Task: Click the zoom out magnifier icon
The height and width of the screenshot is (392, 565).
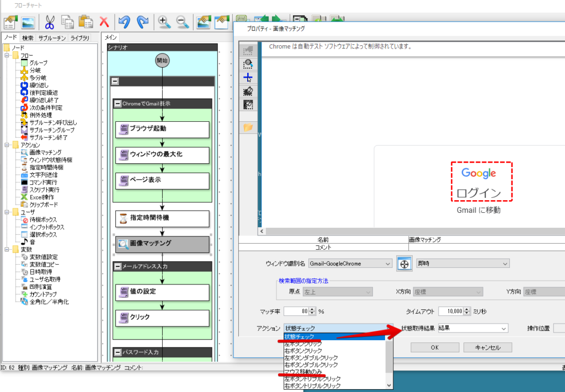Action: coord(182,22)
